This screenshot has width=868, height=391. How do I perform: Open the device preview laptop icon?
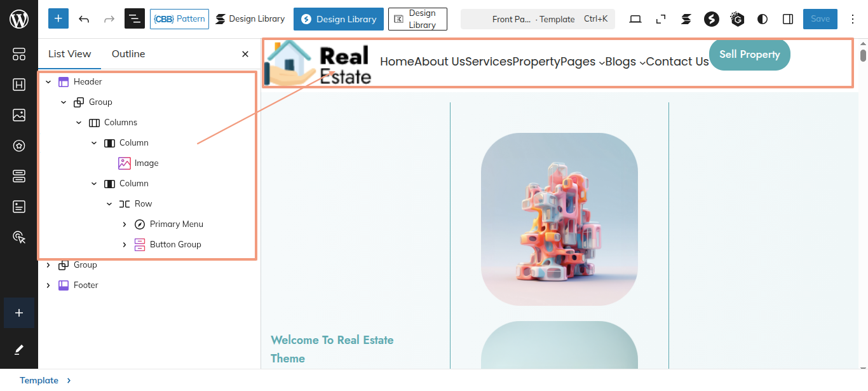click(635, 19)
